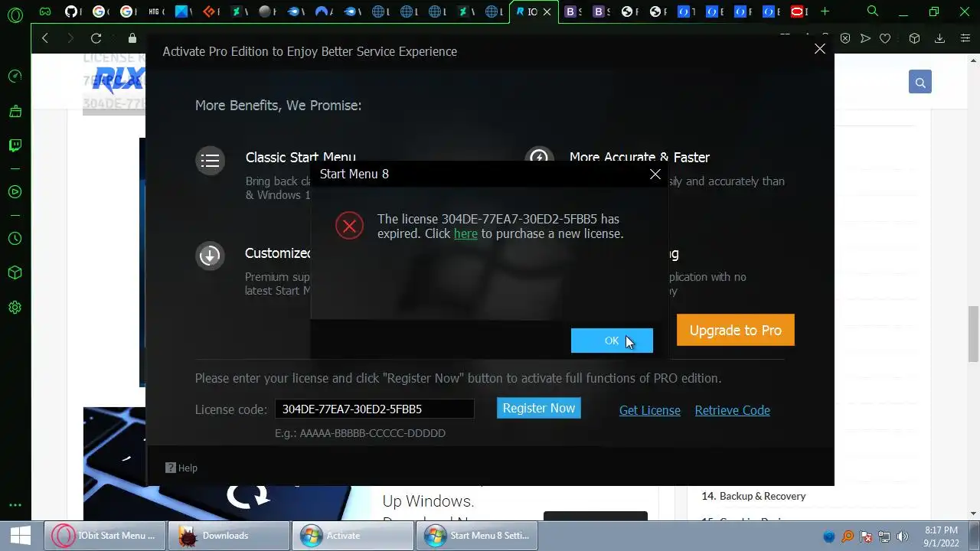Click the error X icon in the dialog

coord(349,226)
